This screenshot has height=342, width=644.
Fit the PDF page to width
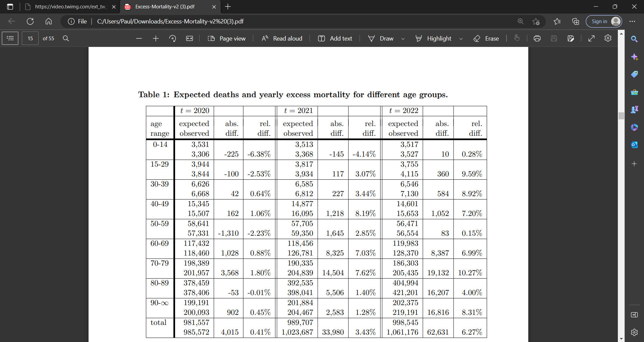(x=190, y=38)
